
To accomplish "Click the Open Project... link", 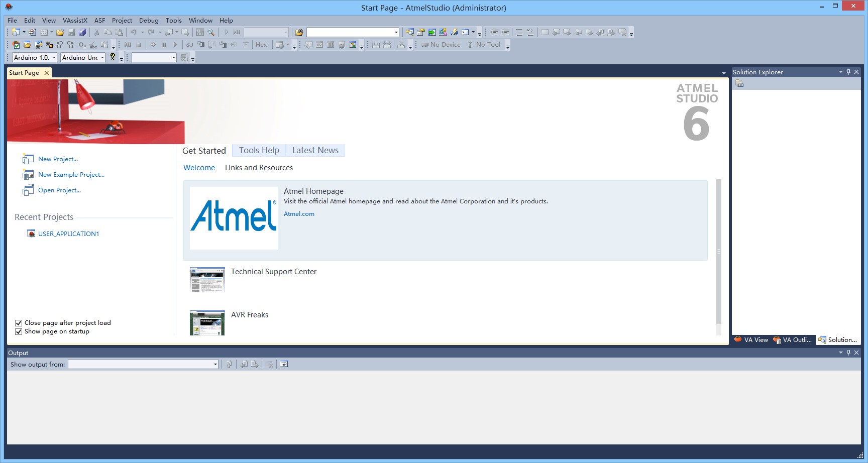I will (x=59, y=190).
